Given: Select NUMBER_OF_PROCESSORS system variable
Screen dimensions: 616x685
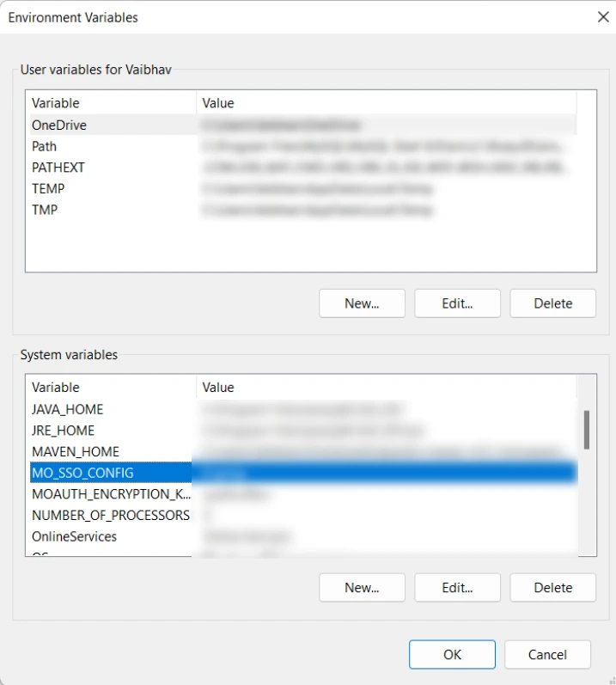Looking at the screenshot, I should 303,515.
